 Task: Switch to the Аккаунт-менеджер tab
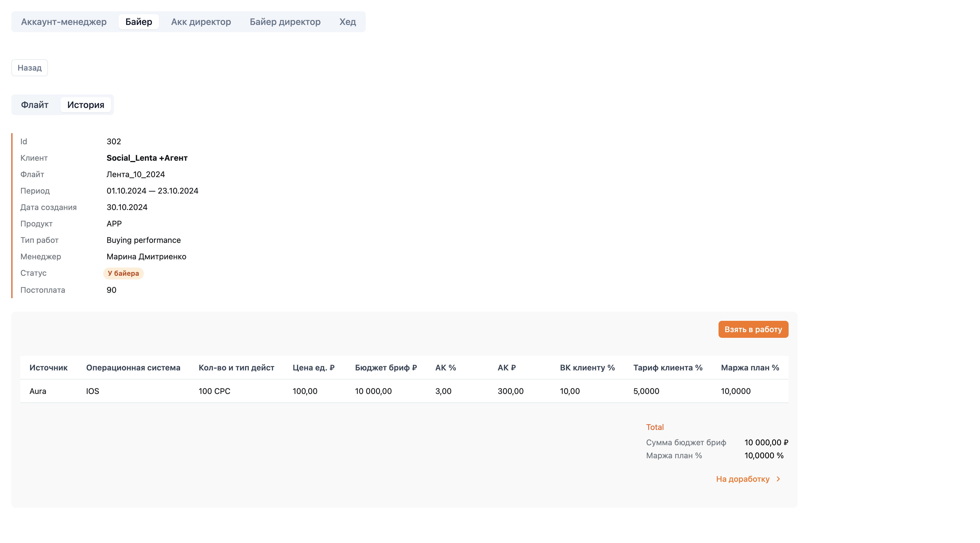pos(64,22)
